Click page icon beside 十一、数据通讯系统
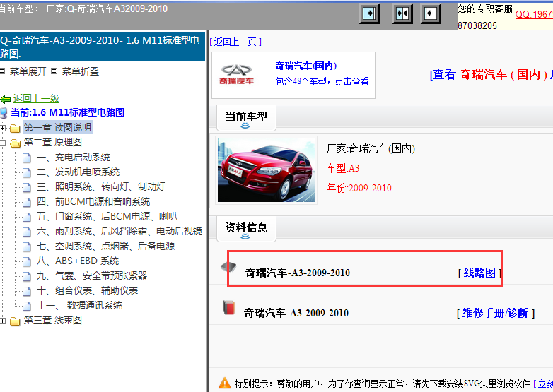 pos(27,306)
